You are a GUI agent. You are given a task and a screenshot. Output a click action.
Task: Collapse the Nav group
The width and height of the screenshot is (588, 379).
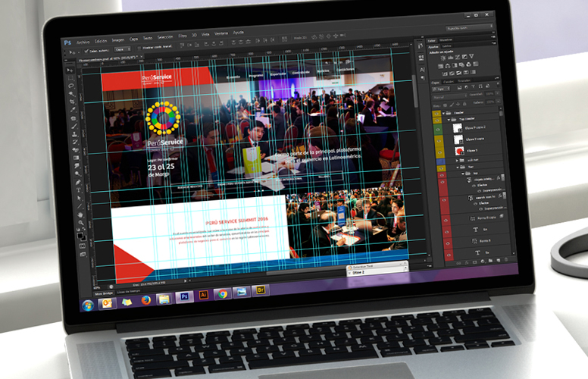[x=458, y=167]
